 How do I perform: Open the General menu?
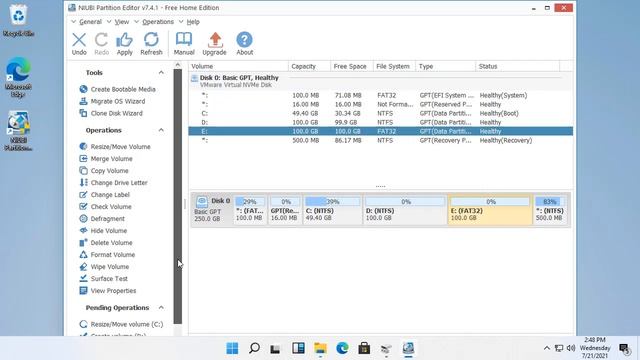[90, 22]
